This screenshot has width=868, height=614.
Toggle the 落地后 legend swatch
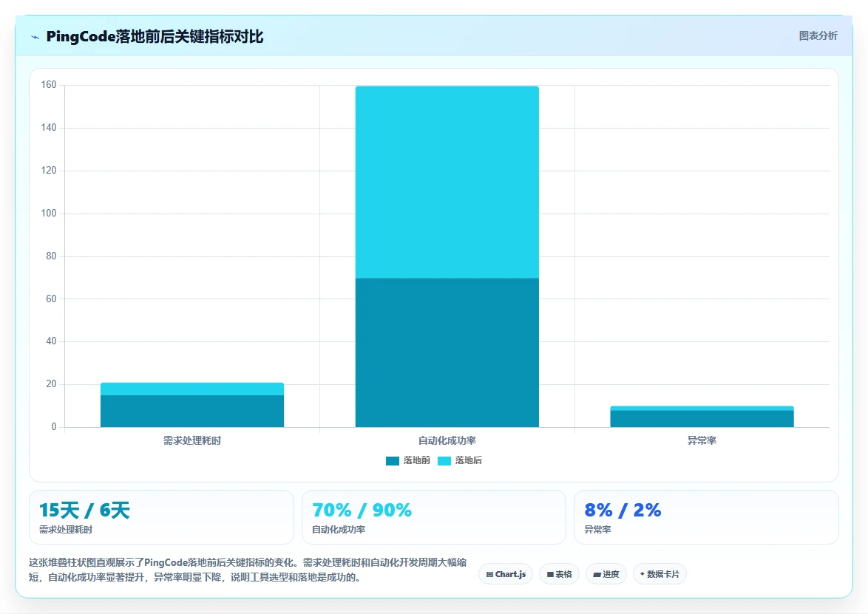point(444,461)
